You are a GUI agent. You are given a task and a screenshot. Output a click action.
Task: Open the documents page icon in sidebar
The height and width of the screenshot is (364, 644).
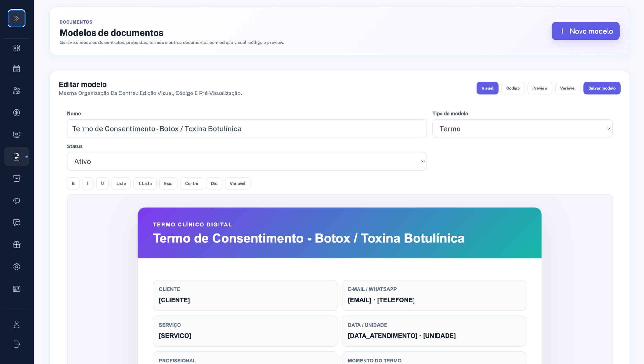pyautogui.click(x=17, y=156)
